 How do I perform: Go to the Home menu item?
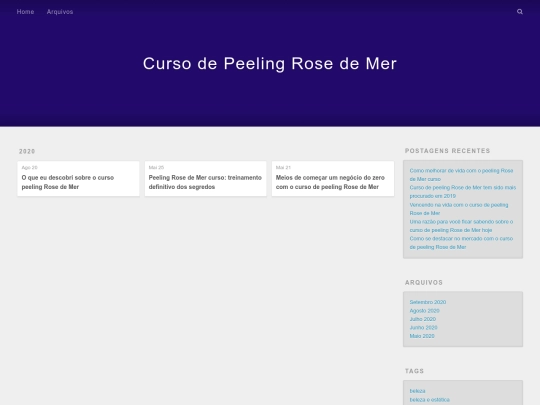click(x=25, y=12)
